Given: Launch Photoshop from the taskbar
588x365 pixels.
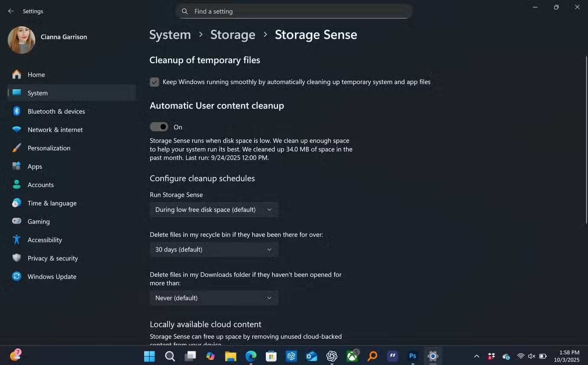Looking at the screenshot, I should (x=413, y=356).
